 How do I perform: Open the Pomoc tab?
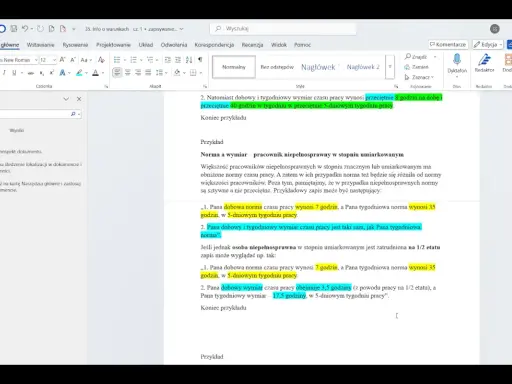point(302,45)
